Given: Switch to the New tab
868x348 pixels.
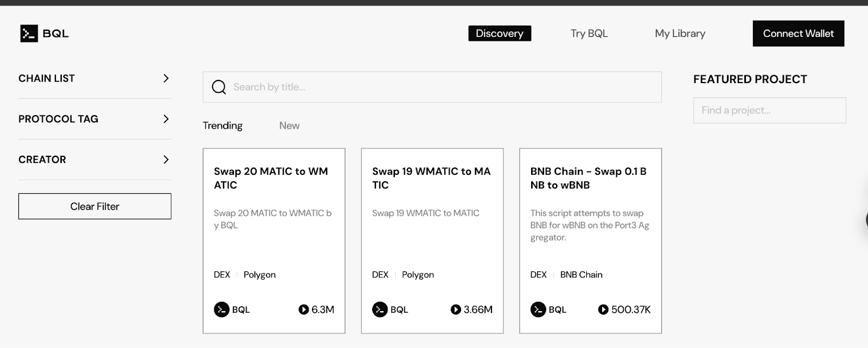Looking at the screenshot, I should pyautogui.click(x=289, y=125).
